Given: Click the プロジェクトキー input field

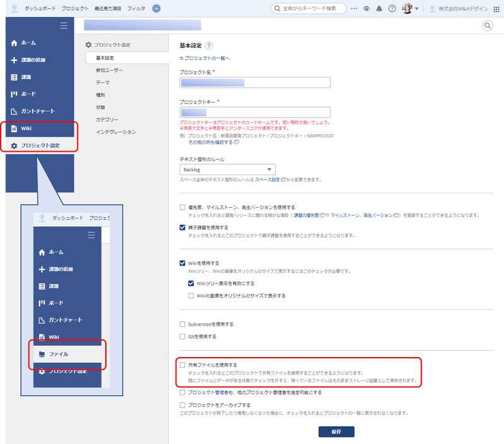Looking at the screenshot, I should pyautogui.click(x=255, y=112).
